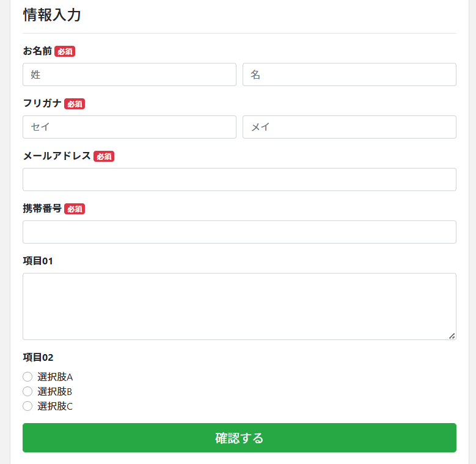Click the 名 (first name) input field

tap(350, 74)
